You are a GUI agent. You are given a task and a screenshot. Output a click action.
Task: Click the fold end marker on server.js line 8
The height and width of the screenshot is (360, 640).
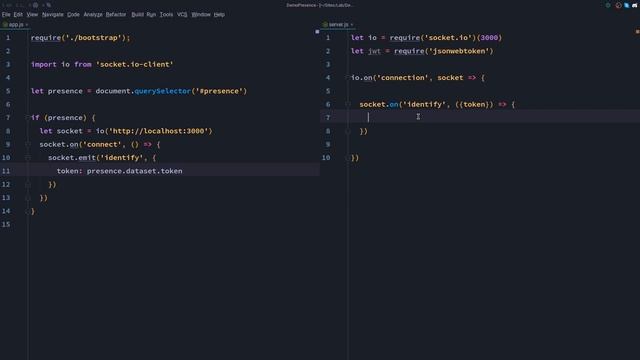[x=348, y=131]
